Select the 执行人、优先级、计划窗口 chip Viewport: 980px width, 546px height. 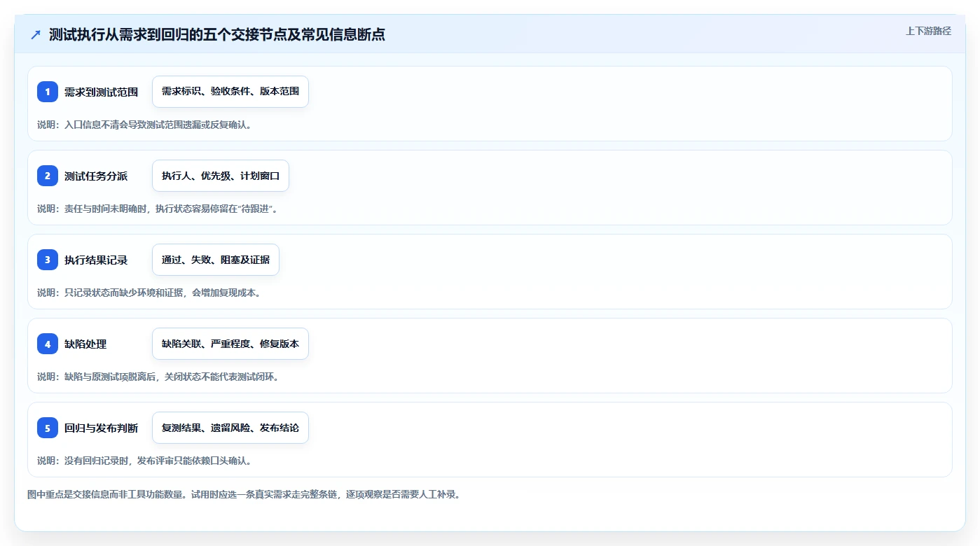pos(221,176)
